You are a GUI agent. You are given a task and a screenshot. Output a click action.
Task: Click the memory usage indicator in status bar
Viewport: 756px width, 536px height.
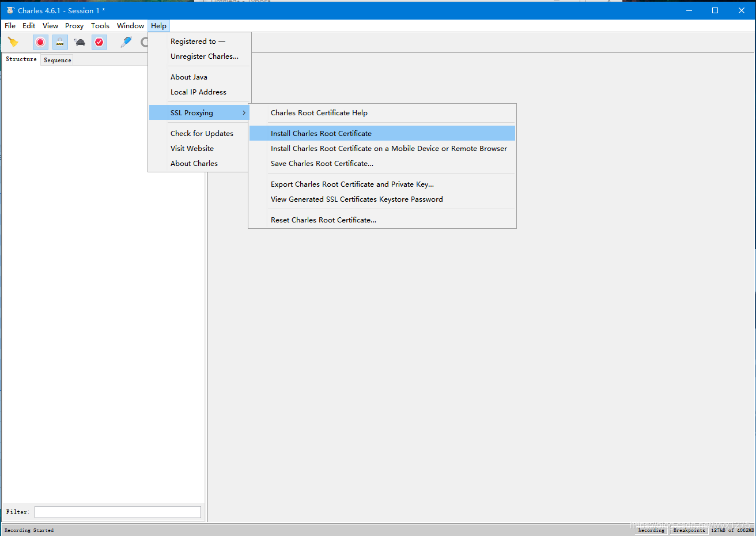[732, 530]
